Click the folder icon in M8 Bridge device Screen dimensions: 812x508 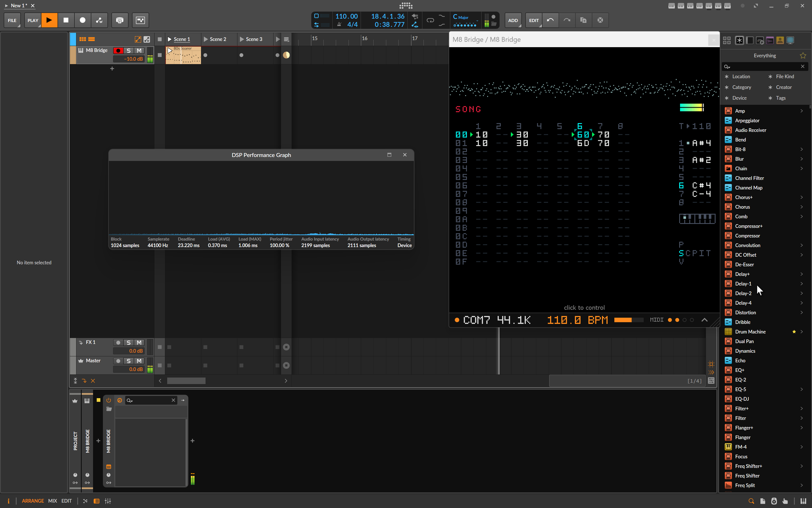click(109, 409)
